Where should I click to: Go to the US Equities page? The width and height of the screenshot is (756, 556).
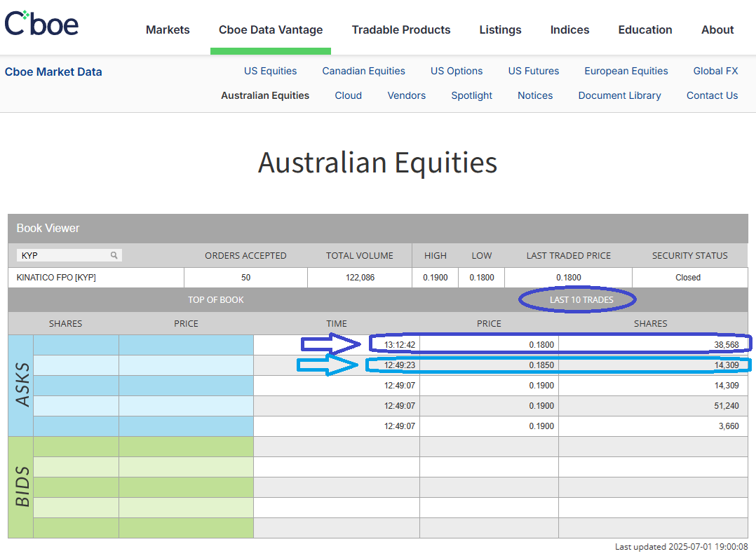click(x=270, y=71)
